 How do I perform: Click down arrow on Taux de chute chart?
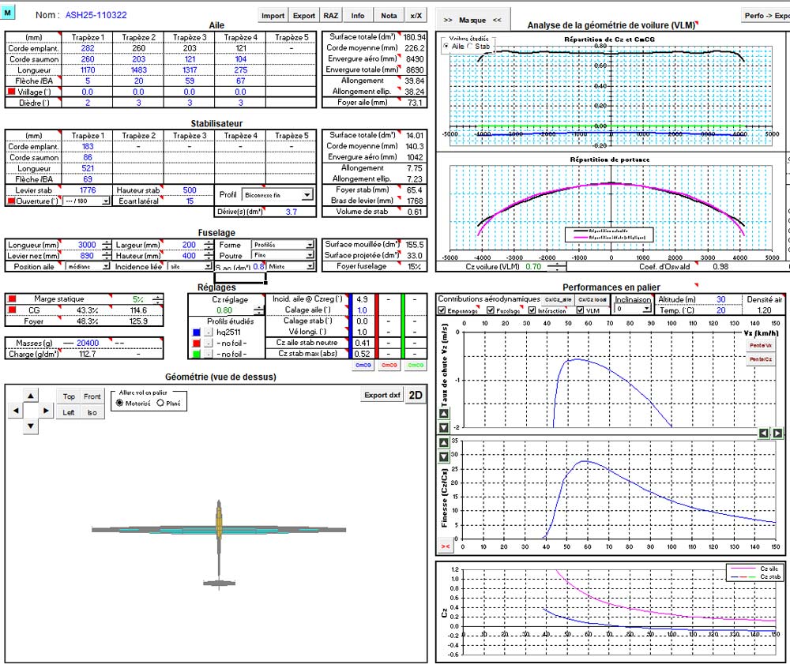point(444,427)
